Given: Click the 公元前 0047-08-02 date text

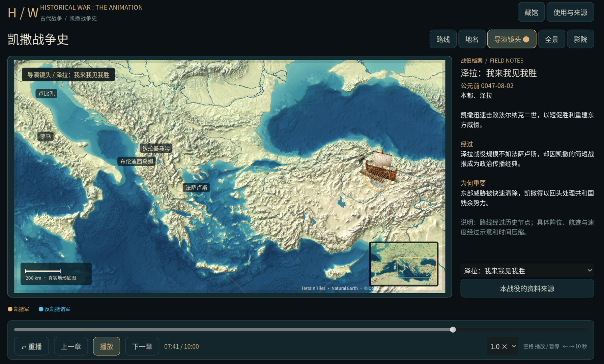Looking at the screenshot, I should 487,86.
